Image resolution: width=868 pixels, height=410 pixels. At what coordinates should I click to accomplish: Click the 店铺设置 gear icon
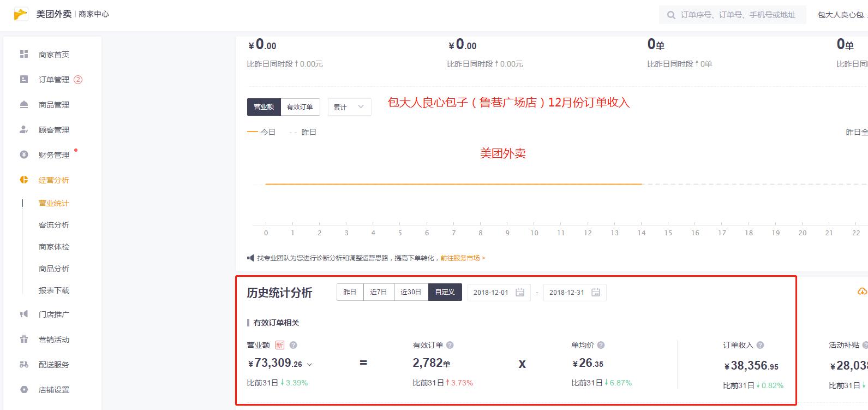[x=24, y=389]
